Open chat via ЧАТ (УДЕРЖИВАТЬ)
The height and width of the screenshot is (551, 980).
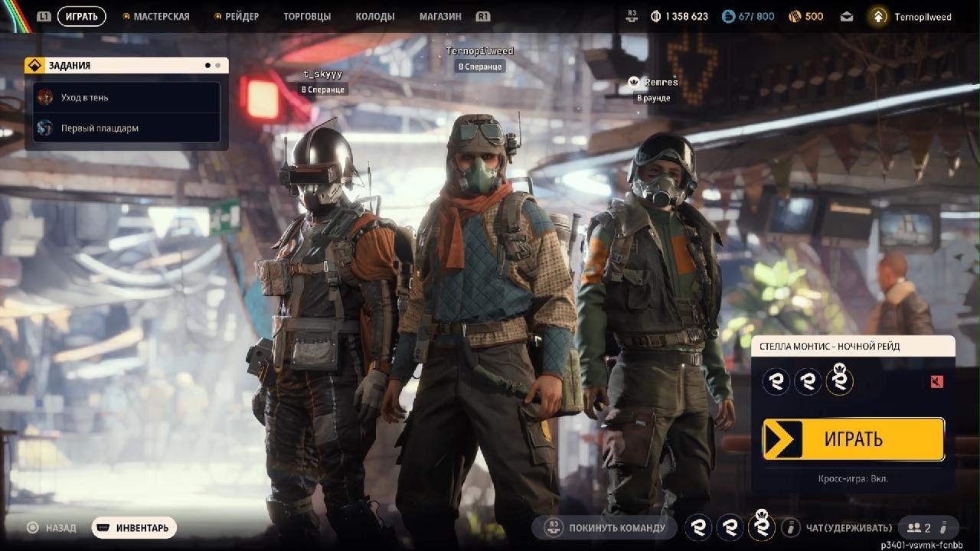[849, 527]
